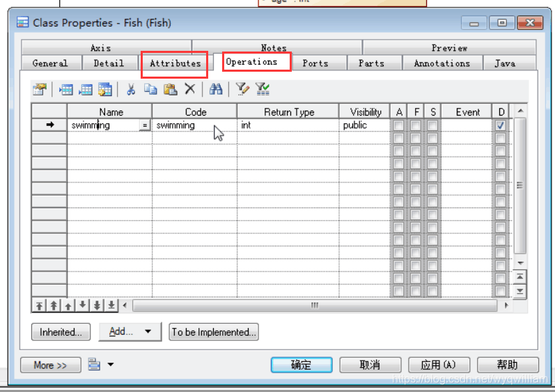Expand the Add... button dropdown arrow
Viewport: 555px width, 392px height.
(x=148, y=331)
